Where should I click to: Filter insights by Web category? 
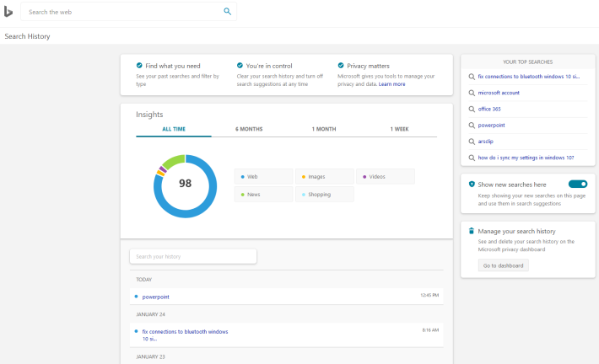[x=263, y=177]
